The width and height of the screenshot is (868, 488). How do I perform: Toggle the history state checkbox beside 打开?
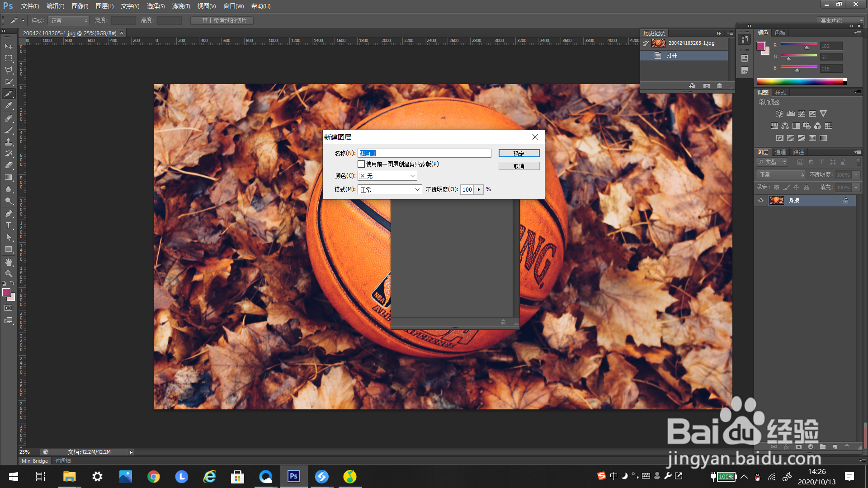(646, 56)
